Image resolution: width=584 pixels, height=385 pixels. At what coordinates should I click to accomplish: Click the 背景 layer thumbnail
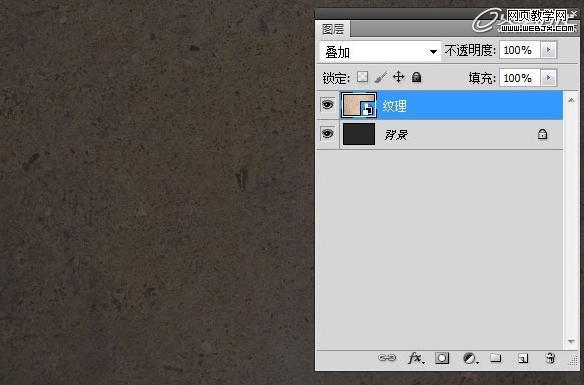click(x=359, y=134)
